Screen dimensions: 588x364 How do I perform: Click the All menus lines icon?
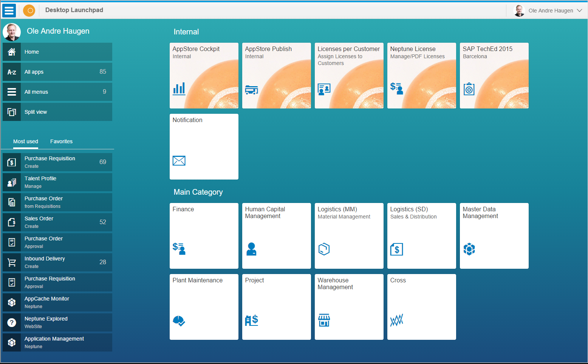(x=12, y=92)
